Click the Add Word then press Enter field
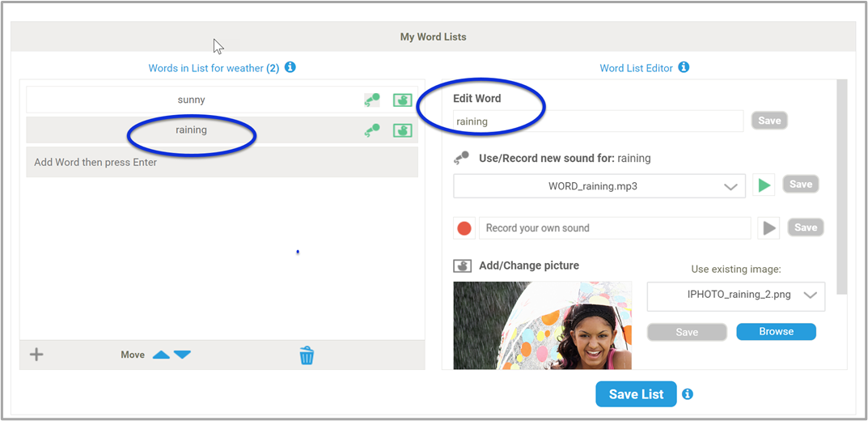This screenshot has width=868, height=421. tap(222, 162)
